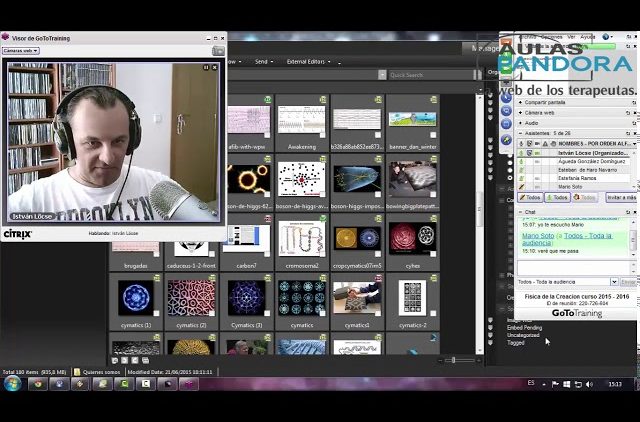Open the globe language dropdown in control panel

click(607, 37)
